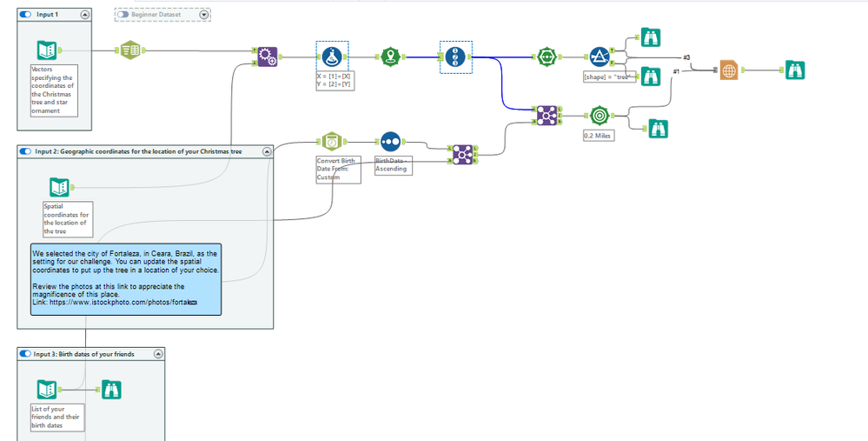The height and width of the screenshot is (441, 868).
Task: Select the Input 3 friends list input tool
Action: 47,390
